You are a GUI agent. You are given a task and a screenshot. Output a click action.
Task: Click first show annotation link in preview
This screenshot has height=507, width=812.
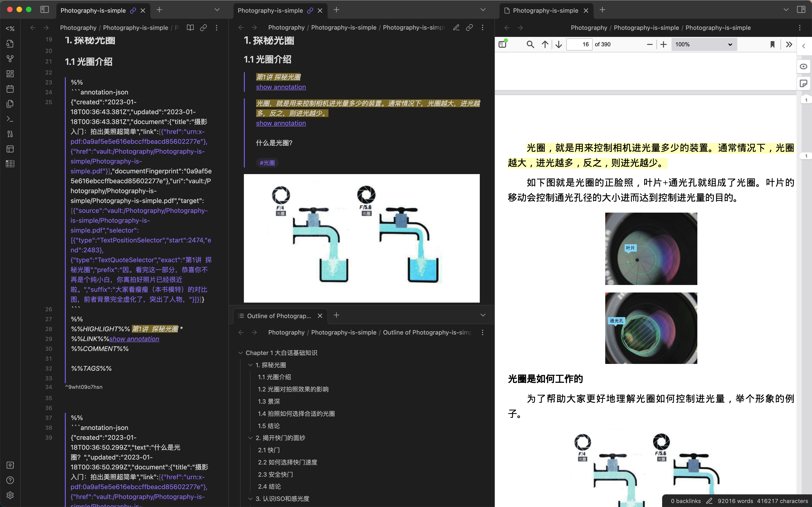coord(281,87)
